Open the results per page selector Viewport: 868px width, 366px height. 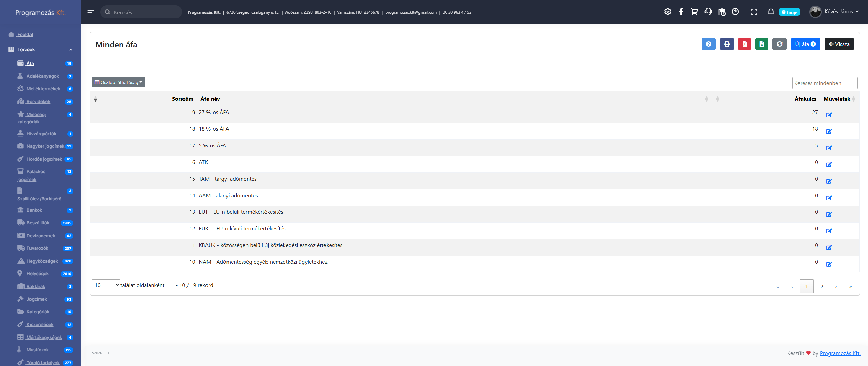(105, 285)
